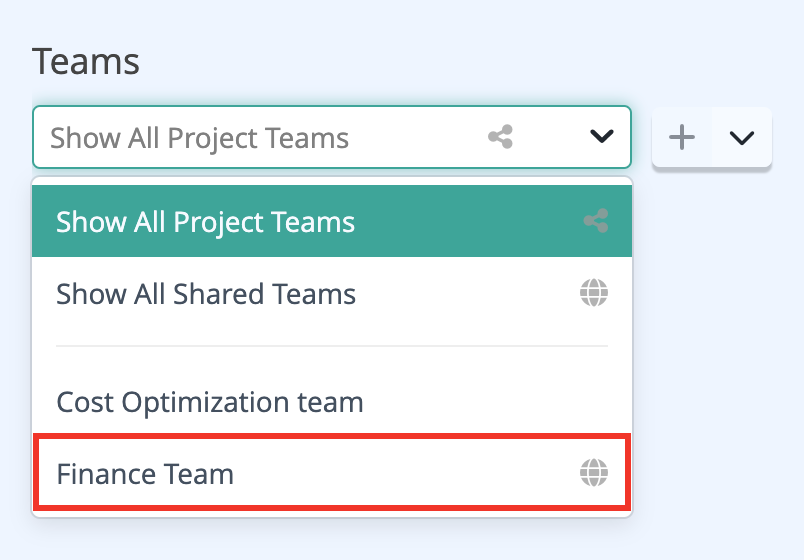Open the chevron menu next to the plus button
The image size is (804, 560).
pos(741,137)
